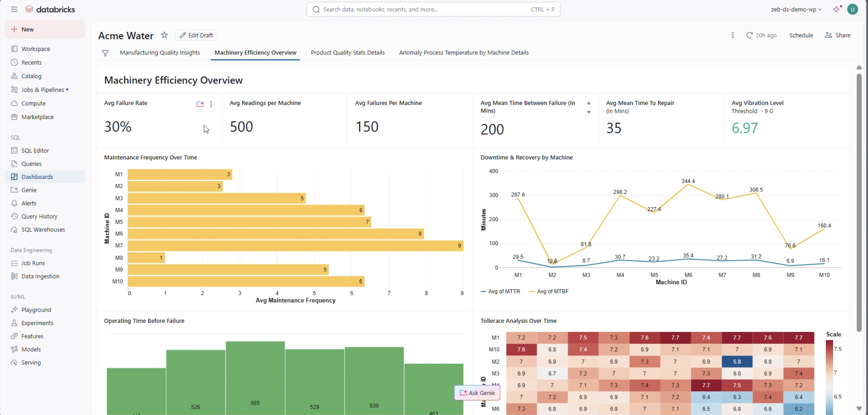Viewport: 868px width, 415px height.
Task: Open Avg Failure Rate widget options menu
Action: click(x=211, y=104)
